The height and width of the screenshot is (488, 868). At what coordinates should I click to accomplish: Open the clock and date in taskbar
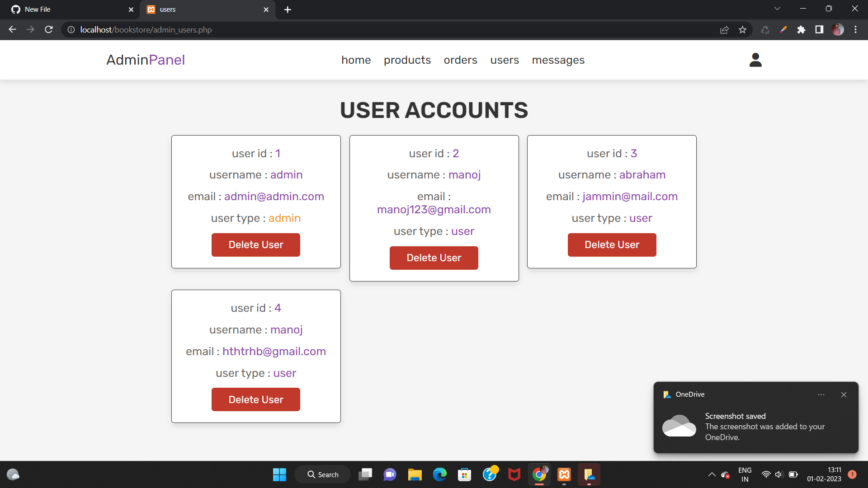click(x=824, y=474)
